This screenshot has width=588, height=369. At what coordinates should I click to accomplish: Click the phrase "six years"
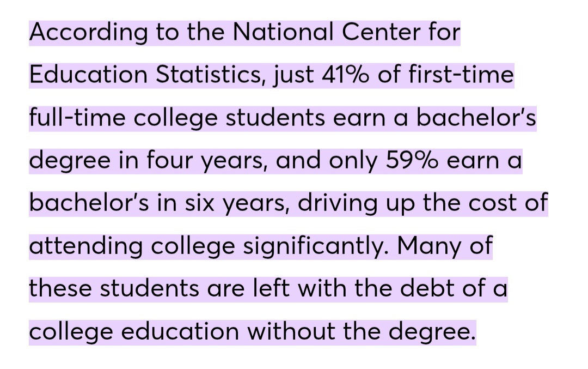(x=237, y=203)
